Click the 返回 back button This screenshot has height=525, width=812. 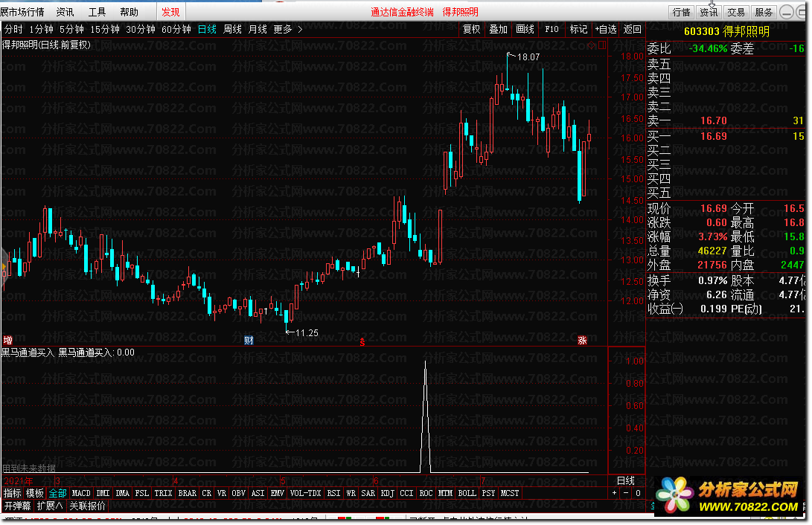coord(632,30)
